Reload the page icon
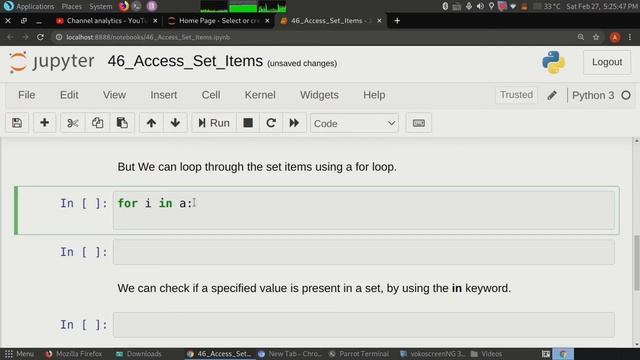 (x=40, y=37)
